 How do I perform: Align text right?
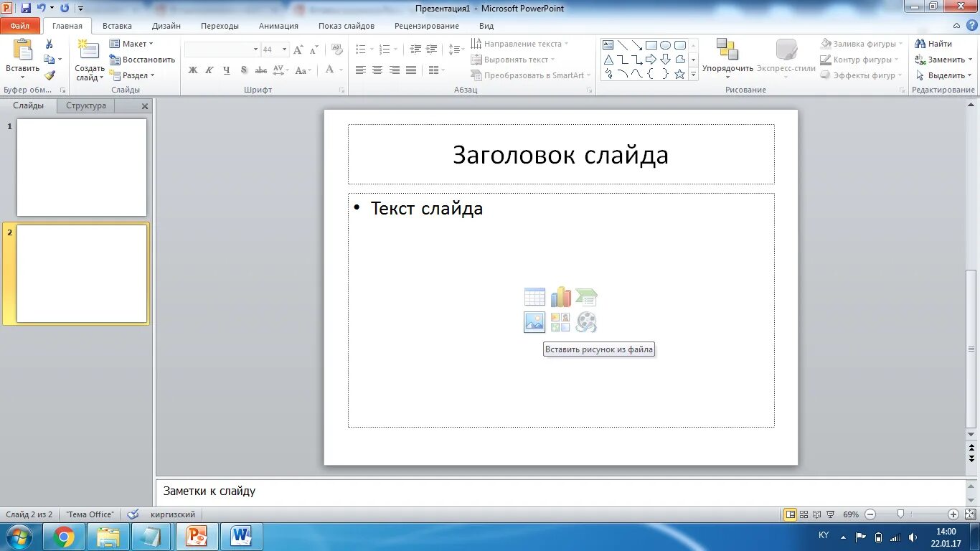395,70
